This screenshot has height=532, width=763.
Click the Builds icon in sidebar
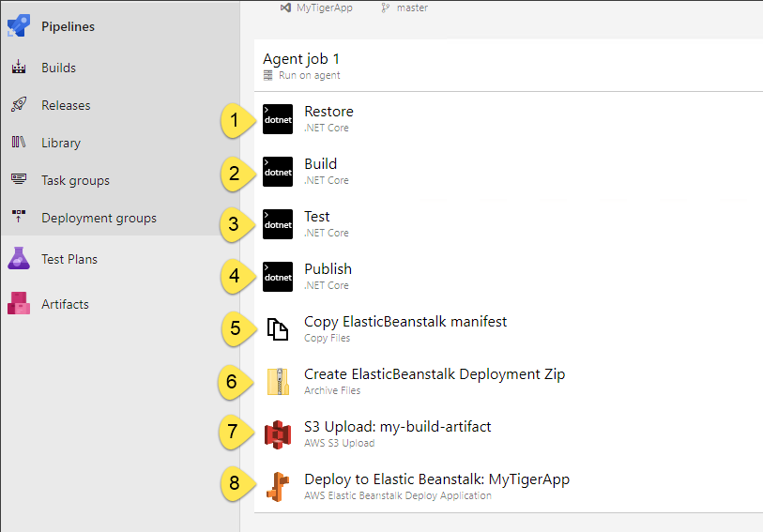pos(19,68)
